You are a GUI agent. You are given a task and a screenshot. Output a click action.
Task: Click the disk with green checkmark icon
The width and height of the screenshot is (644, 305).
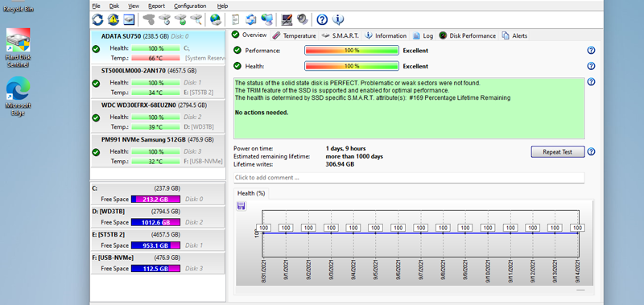coord(180,19)
